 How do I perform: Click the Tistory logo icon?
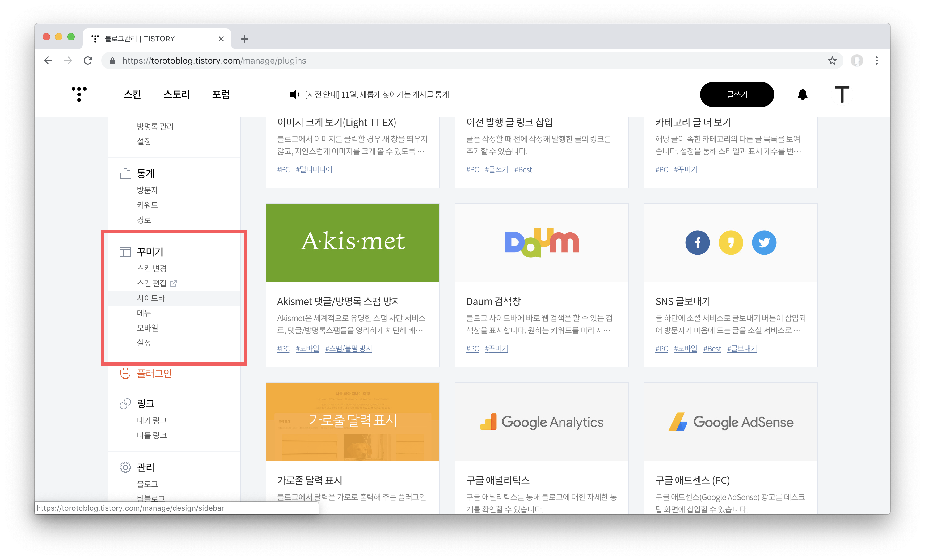tap(79, 94)
